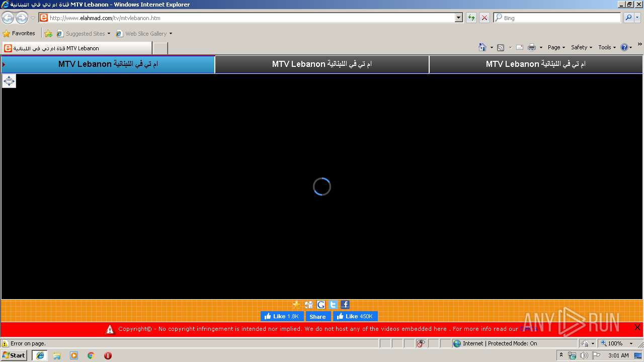Close the red copyright notice bar
The image size is (644, 362).
637,327
